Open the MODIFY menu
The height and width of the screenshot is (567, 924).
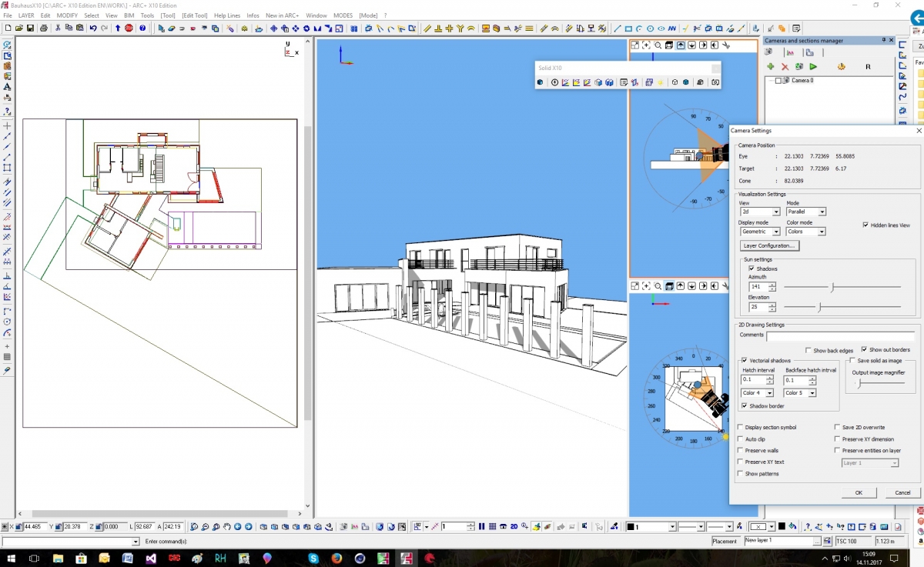pos(67,15)
